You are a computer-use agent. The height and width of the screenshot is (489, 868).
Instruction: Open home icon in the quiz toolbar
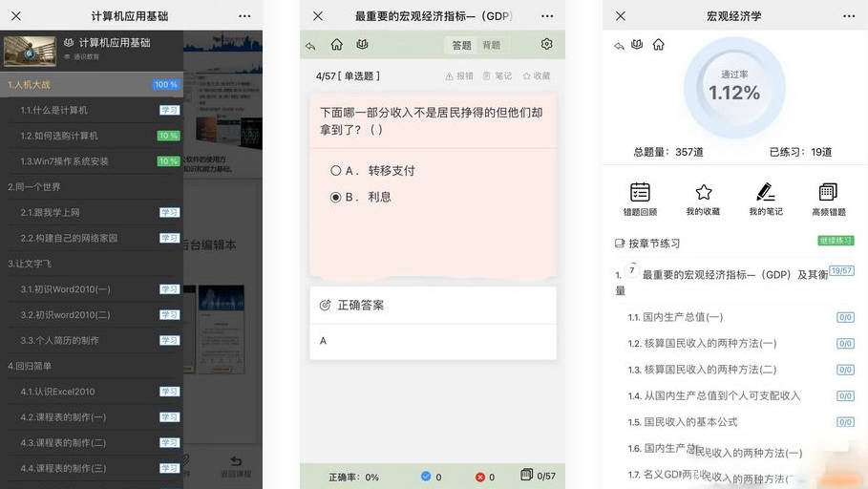336,44
